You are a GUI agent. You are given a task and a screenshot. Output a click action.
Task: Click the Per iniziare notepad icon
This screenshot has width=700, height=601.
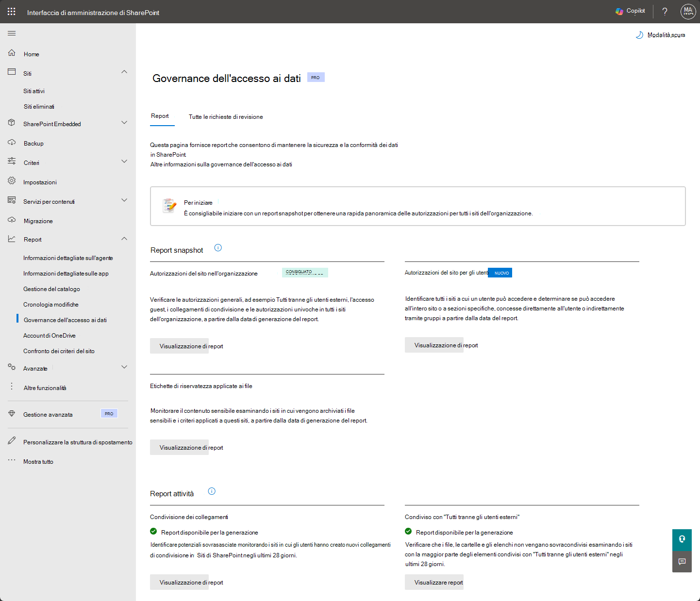pyautogui.click(x=169, y=206)
